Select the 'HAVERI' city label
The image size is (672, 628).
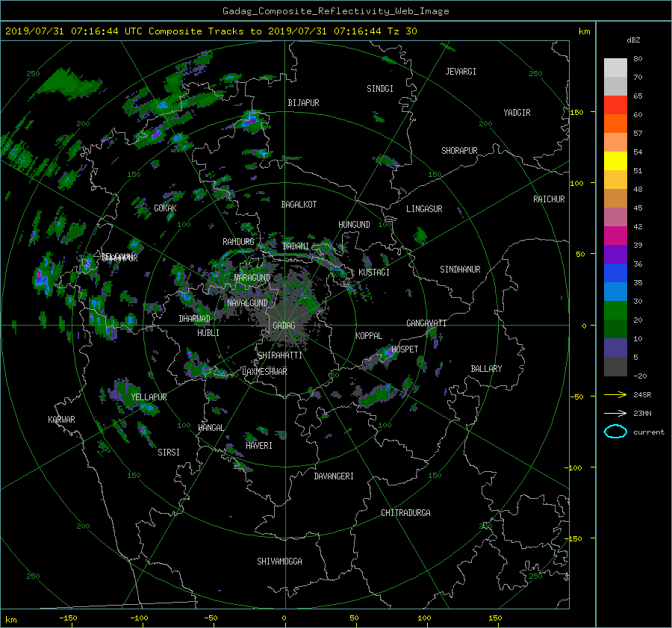[259, 446]
